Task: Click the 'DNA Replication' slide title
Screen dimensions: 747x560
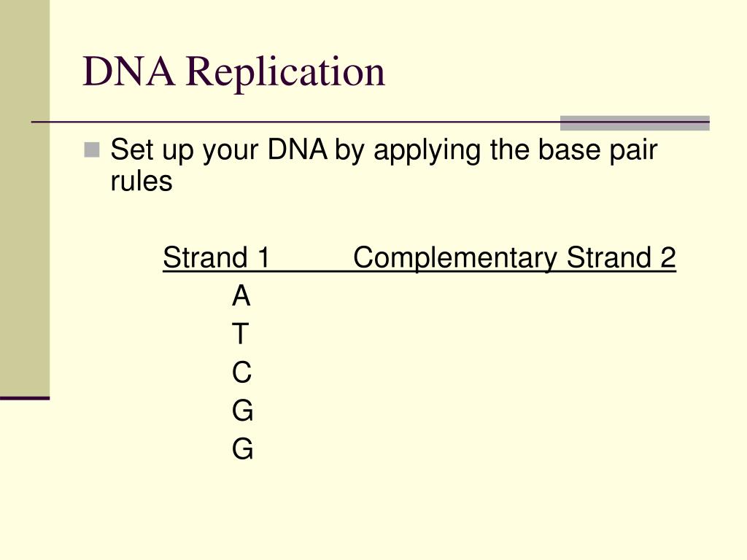Action: (x=233, y=72)
